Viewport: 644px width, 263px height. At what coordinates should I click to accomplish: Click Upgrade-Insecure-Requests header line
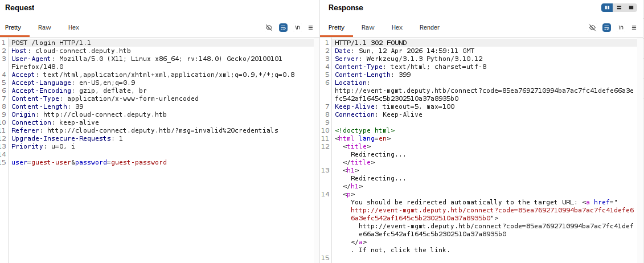tap(67, 138)
